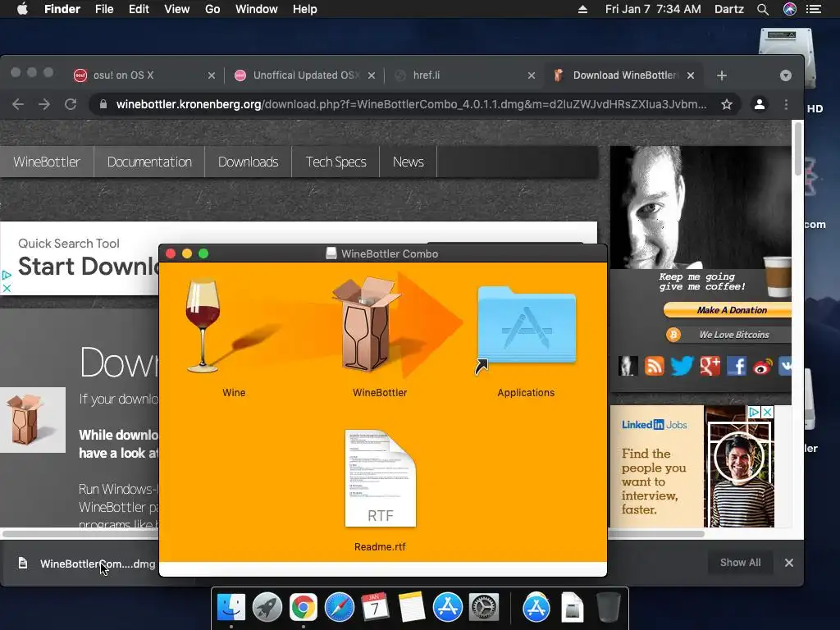
Task: Open Chrome profile avatar icon
Action: tap(759, 104)
